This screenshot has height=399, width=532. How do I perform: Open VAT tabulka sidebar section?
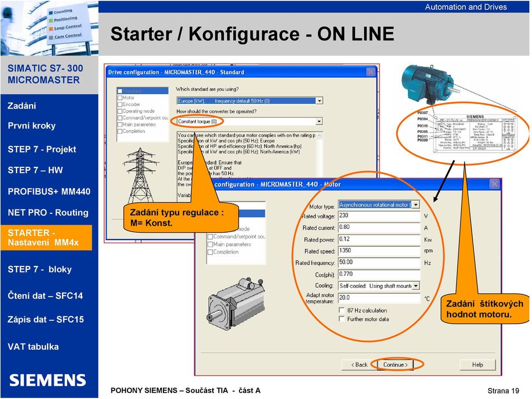click(33, 347)
